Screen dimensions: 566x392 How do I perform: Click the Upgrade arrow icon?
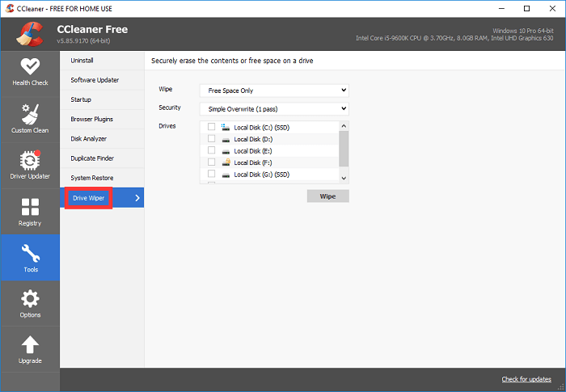[29, 345]
